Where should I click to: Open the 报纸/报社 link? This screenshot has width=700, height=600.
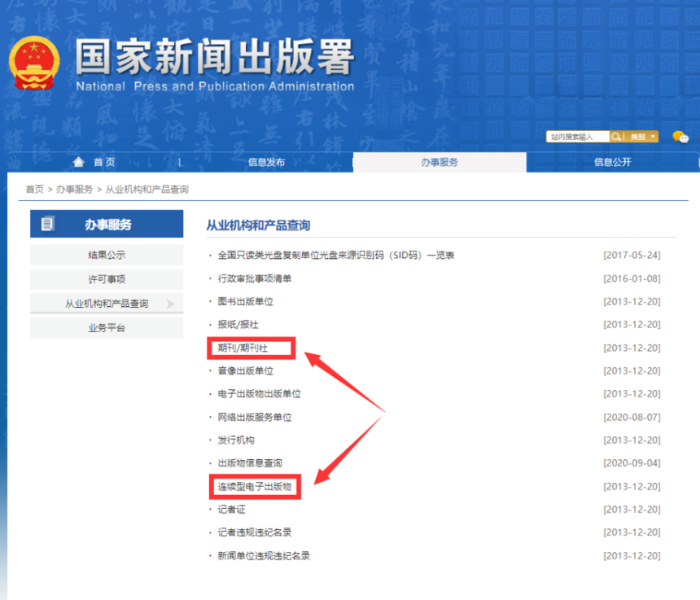[x=238, y=325]
